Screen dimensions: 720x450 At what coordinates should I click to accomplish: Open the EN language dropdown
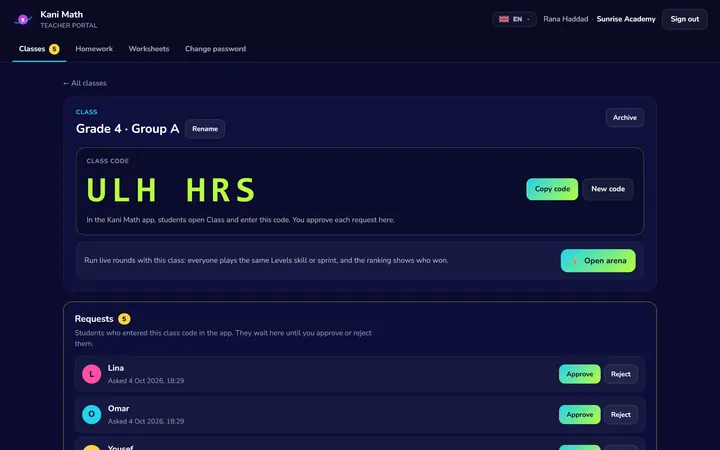pyautogui.click(x=514, y=19)
